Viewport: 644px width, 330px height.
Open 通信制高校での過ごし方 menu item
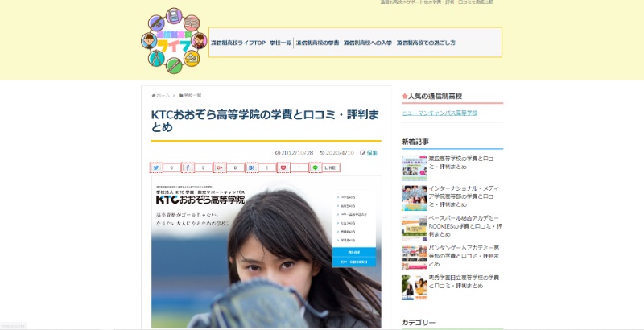tap(426, 43)
